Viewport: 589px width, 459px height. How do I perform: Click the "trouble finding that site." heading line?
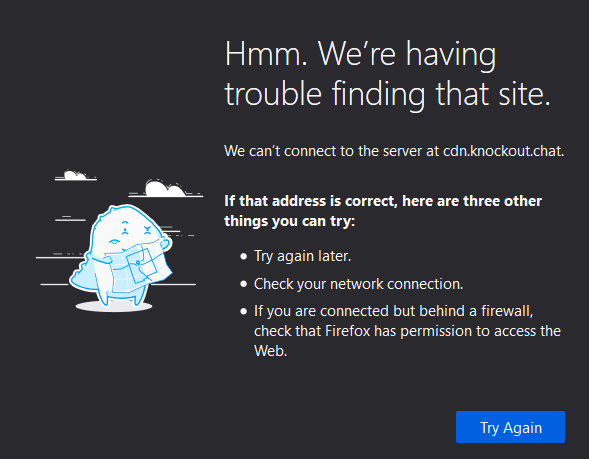pyautogui.click(x=387, y=94)
